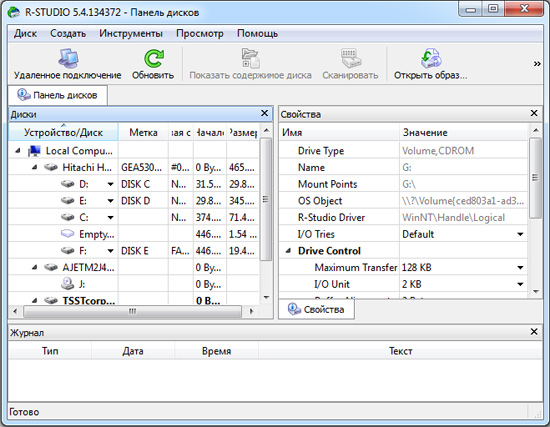Open the Инструменты menu
The width and height of the screenshot is (550, 427).
(x=131, y=34)
